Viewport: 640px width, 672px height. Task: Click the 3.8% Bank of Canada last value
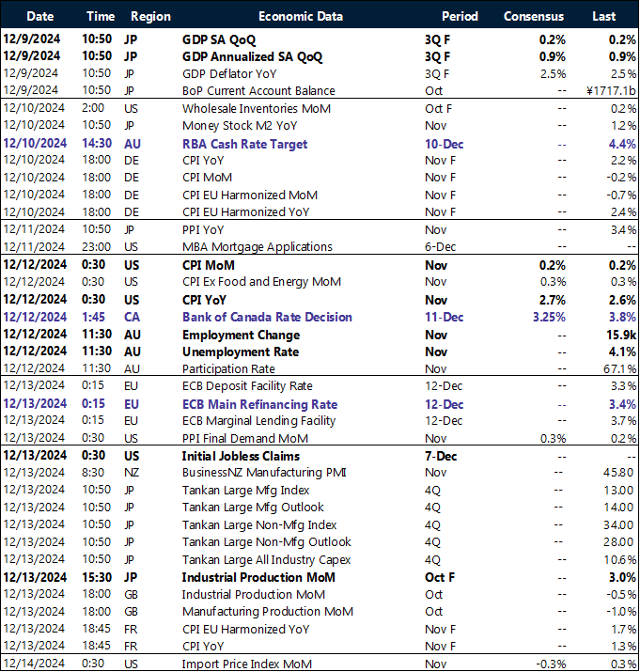click(622, 317)
